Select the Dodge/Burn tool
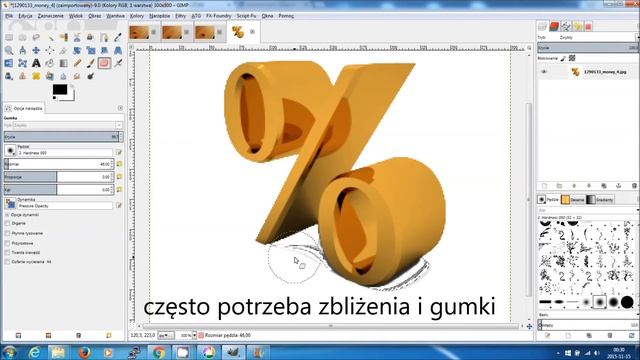The height and width of the screenshot is (360, 640). point(91,76)
